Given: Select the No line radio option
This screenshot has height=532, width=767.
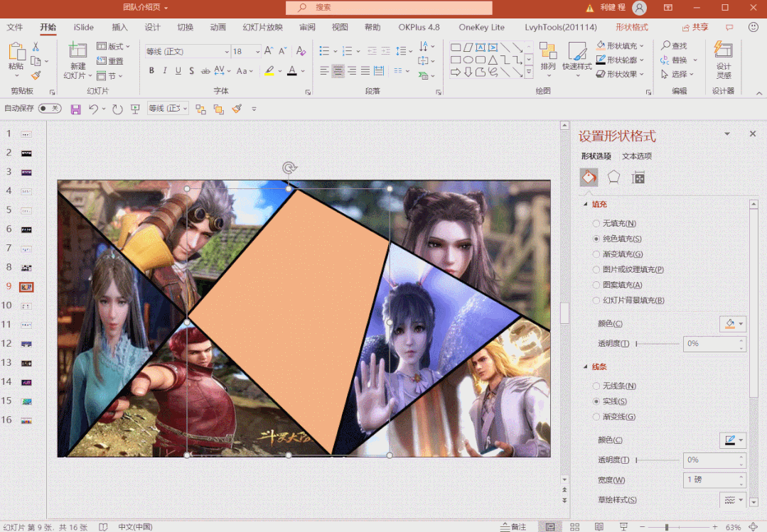Looking at the screenshot, I should coord(596,386).
